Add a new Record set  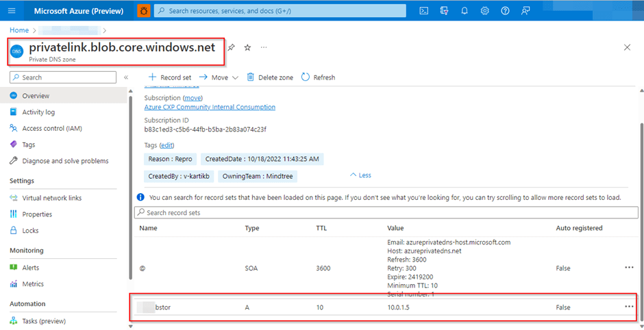tap(170, 77)
